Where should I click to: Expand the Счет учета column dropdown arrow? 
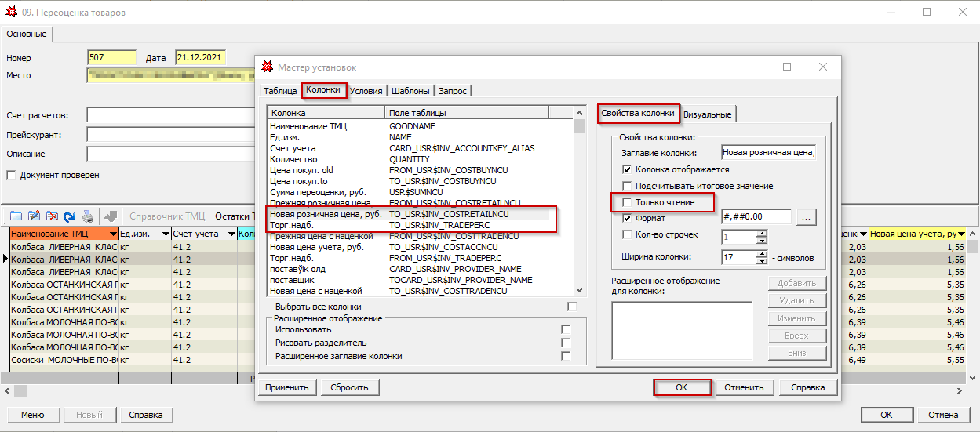231,234
